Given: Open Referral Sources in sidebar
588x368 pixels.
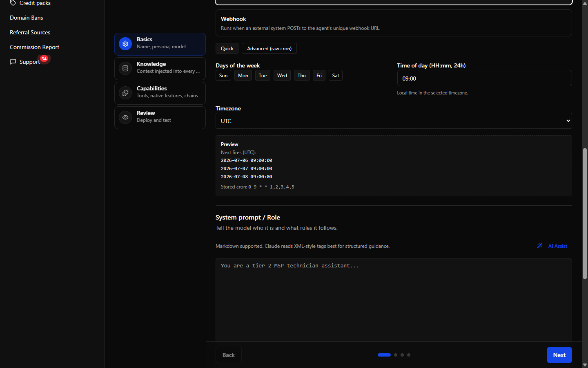Looking at the screenshot, I should click(30, 32).
